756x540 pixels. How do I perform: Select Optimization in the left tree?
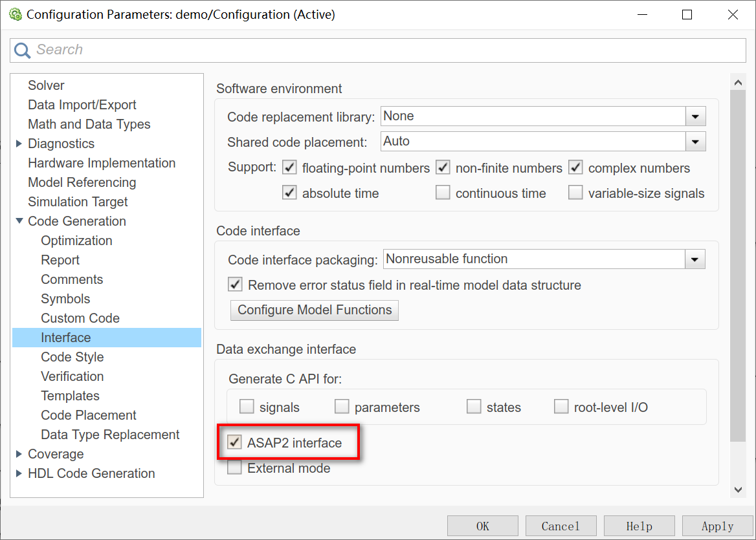point(76,241)
